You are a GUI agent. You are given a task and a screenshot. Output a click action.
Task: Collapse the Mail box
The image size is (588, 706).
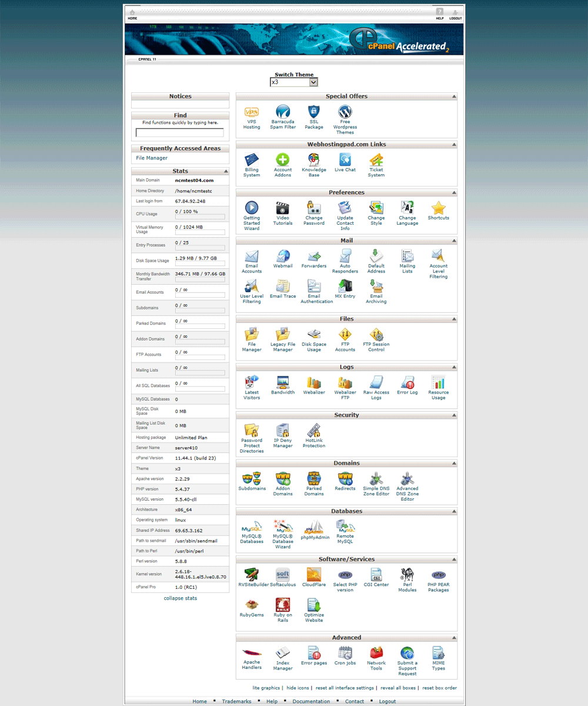tap(454, 241)
